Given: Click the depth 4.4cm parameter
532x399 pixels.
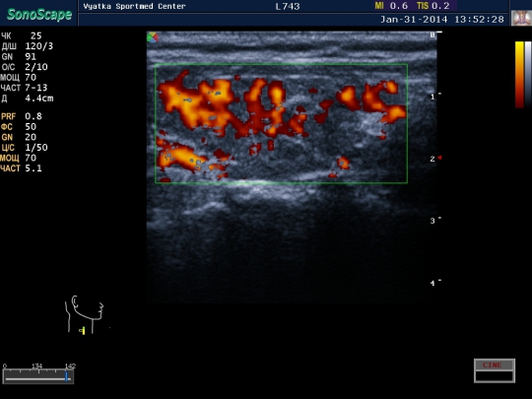Looking at the screenshot, I should [28, 99].
